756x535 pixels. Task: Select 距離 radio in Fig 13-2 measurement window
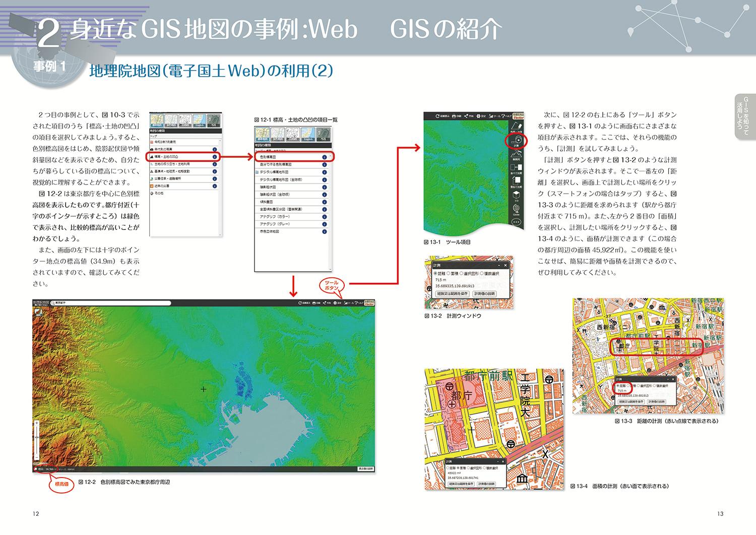pyautogui.click(x=435, y=273)
